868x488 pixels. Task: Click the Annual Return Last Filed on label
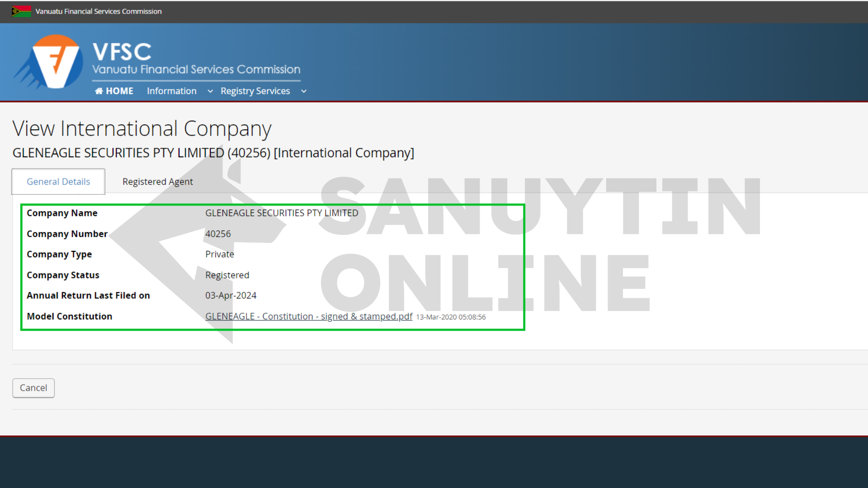[88, 296]
